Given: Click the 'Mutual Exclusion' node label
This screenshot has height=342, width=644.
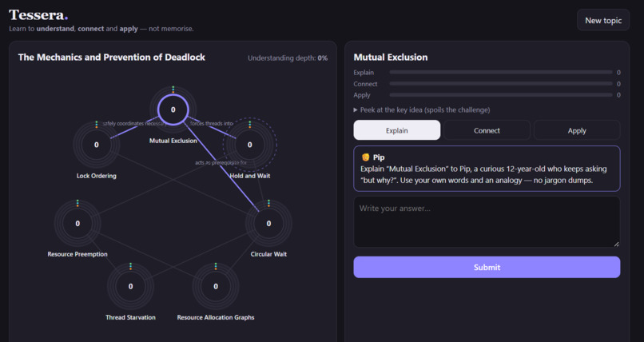Looking at the screenshot, I should (x=173, y=141).
